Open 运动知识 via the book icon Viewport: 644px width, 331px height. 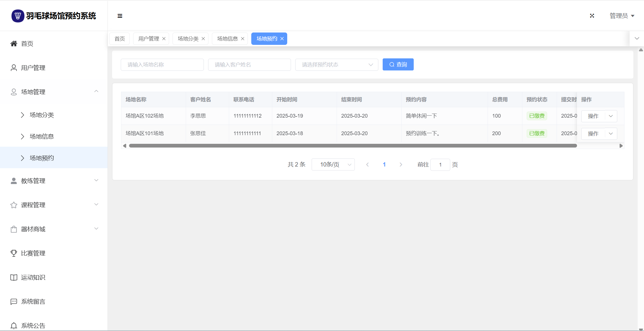(x=14, y=277)
